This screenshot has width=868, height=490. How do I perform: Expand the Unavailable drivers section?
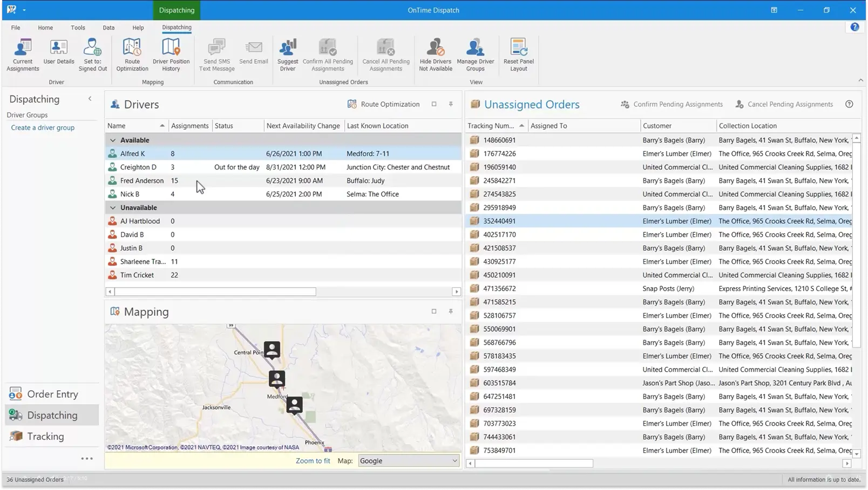coord(113,207)
